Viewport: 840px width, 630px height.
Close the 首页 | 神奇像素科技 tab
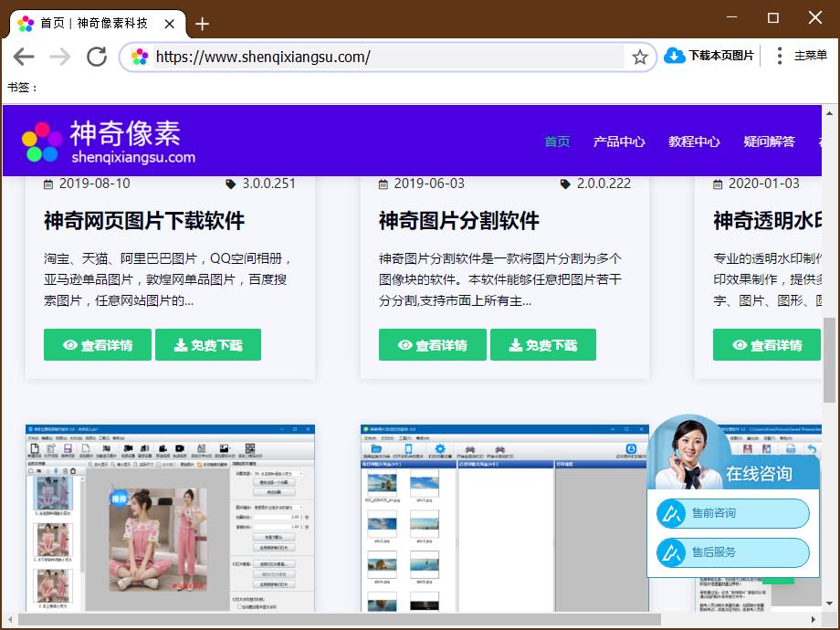click(x=169, y=24)
